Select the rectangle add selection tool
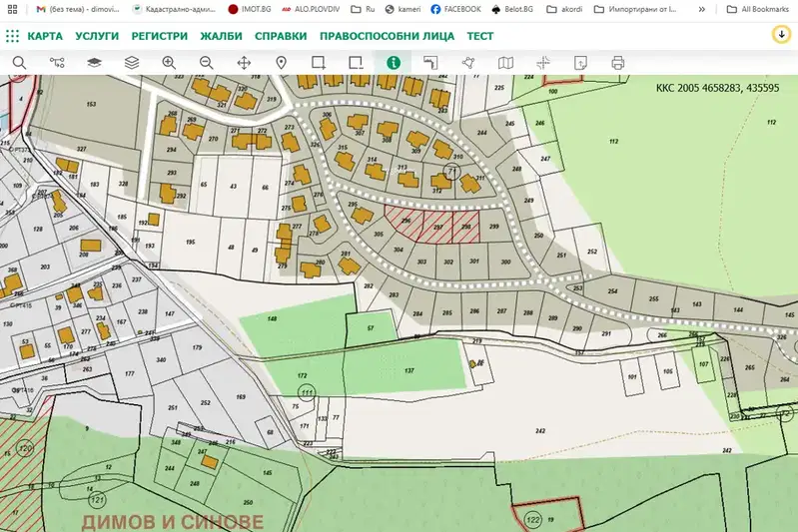Viewport: 798px width, 532px height. (x=319, y=63)
